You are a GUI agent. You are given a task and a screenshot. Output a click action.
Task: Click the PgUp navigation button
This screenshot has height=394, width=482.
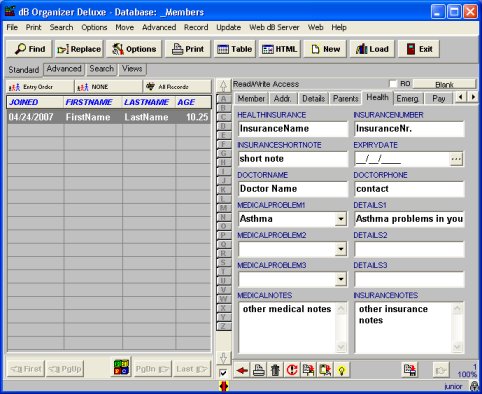[65, 369]
